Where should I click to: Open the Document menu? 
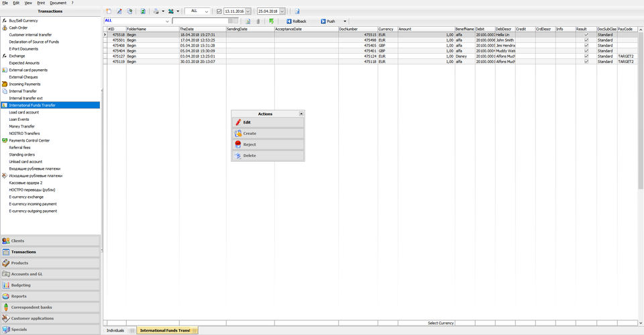[x=58, y=3]
